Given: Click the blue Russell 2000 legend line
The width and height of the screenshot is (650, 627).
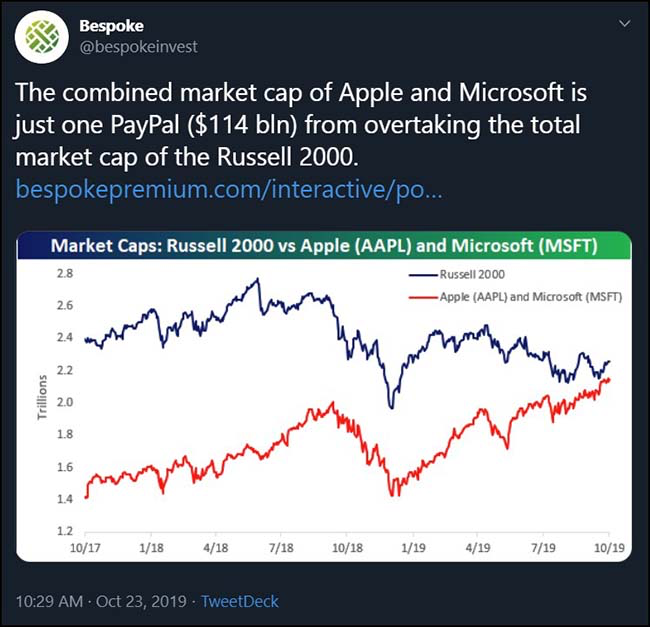Looking at the screenshot, I should pos(423,275).
